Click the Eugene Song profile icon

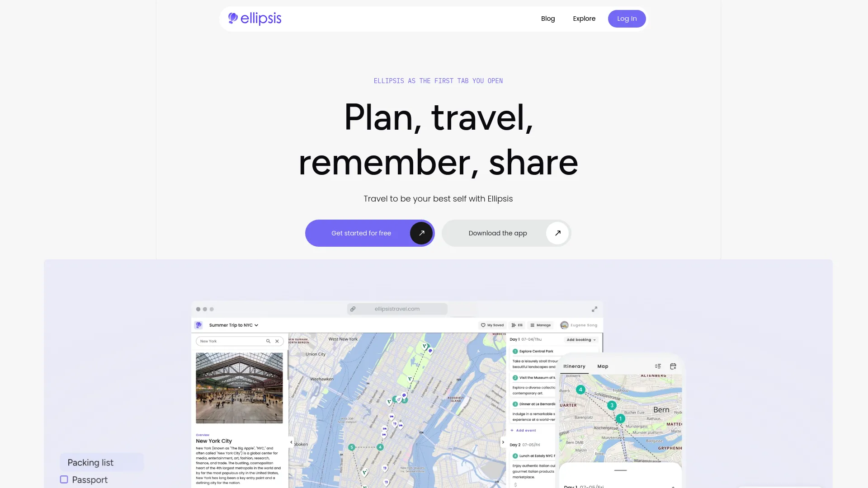click(564, 325)
